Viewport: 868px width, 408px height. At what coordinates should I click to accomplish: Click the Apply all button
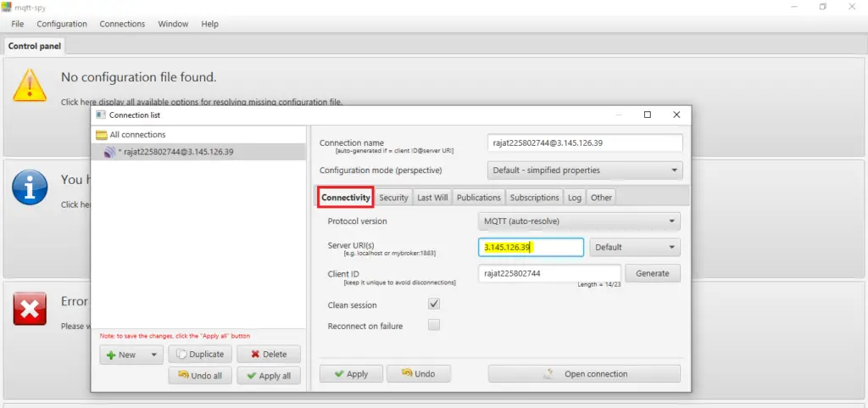click(269, 375)
